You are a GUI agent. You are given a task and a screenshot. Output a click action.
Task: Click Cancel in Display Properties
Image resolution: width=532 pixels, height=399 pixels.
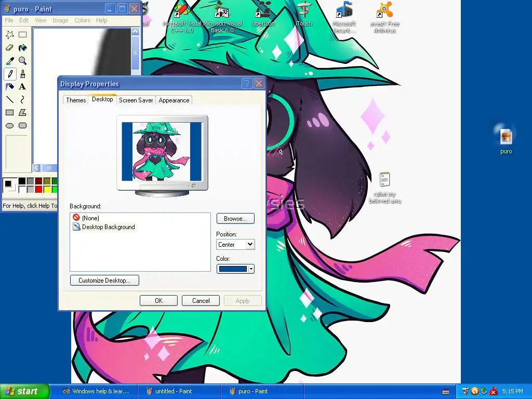pyautogui.click(x=201, y=301)
